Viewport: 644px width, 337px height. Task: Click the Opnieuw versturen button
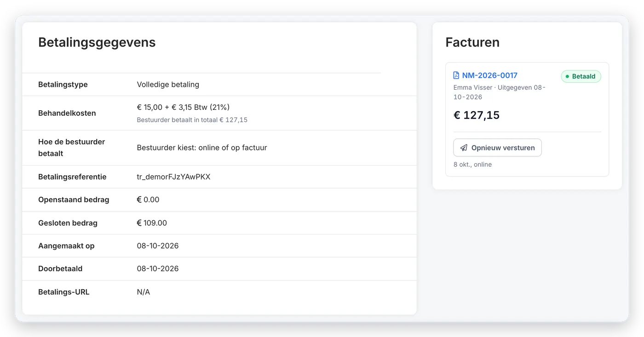[497, 148]
